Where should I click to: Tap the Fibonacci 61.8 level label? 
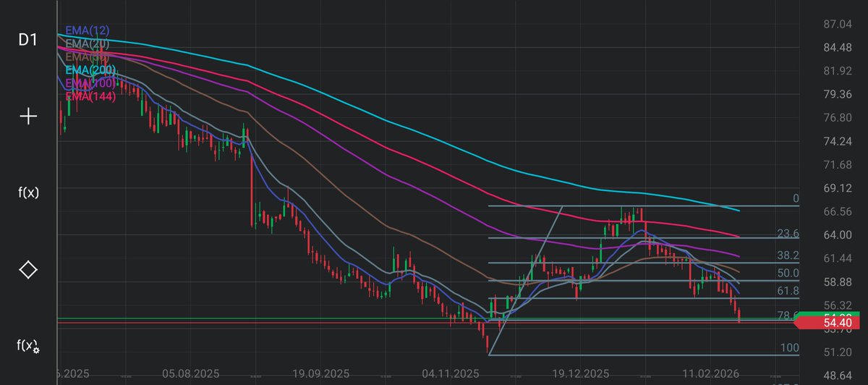point(788,291)
